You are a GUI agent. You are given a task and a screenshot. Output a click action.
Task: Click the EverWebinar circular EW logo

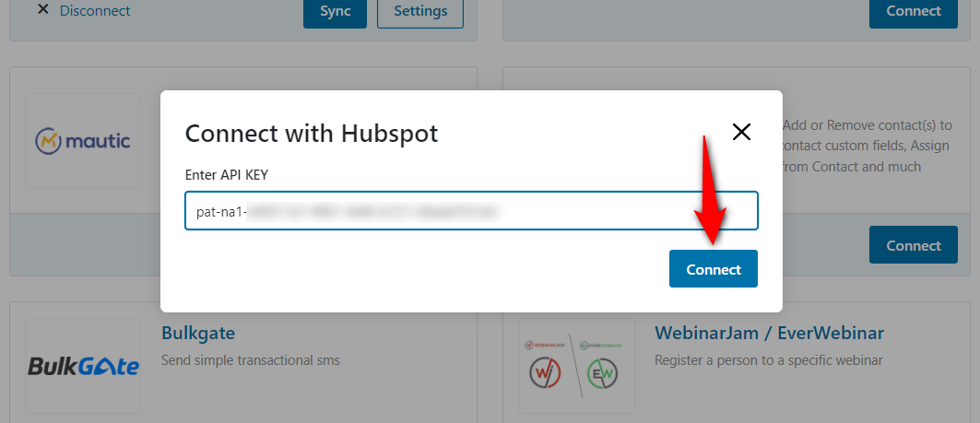tap(604, 373)
